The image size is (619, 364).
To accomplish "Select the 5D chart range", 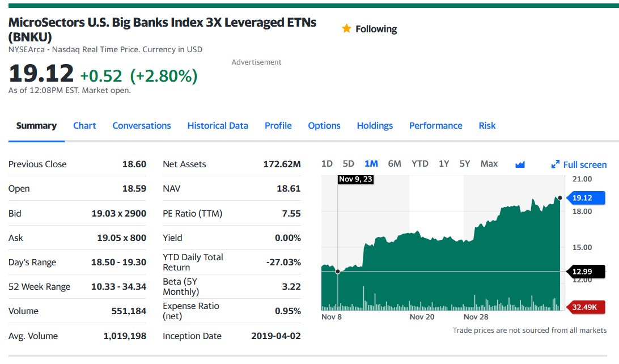I will [348, 164].
